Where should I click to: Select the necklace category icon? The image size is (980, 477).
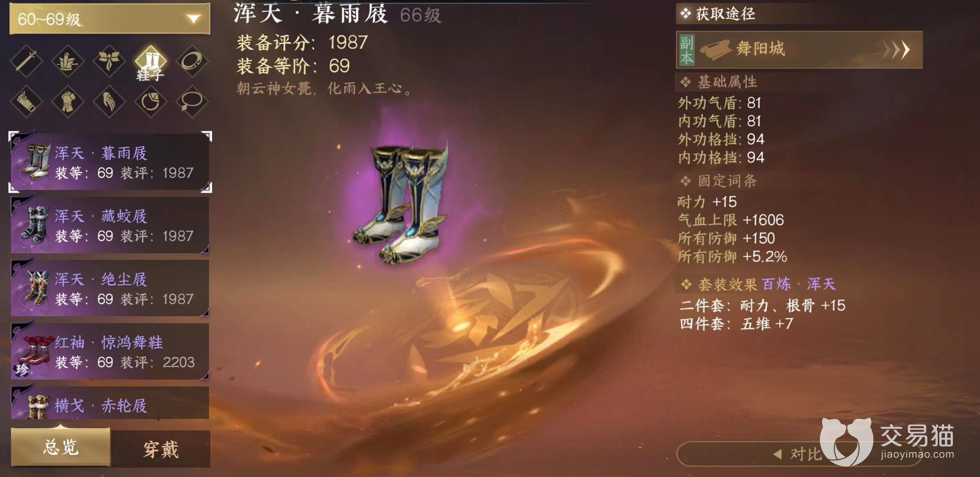(x=192, y=101)
